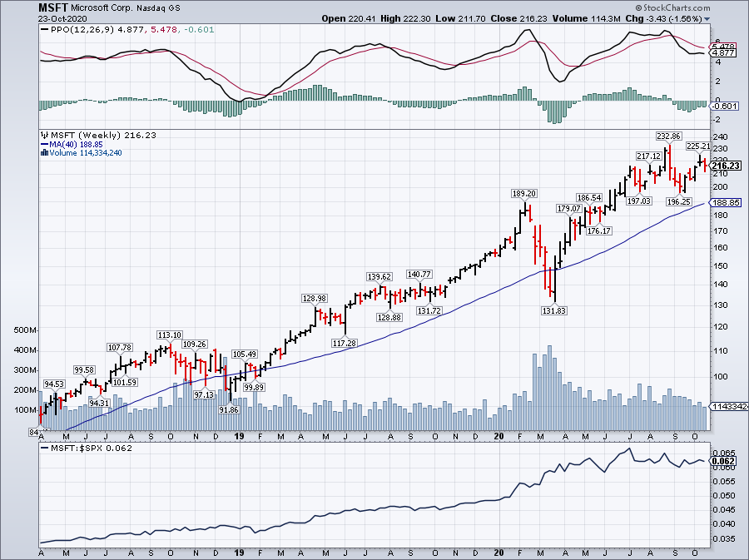Click the 217.12 price label
Viewport: 749px width, 560px height.
pyautogui.click(x=648, y=156)
